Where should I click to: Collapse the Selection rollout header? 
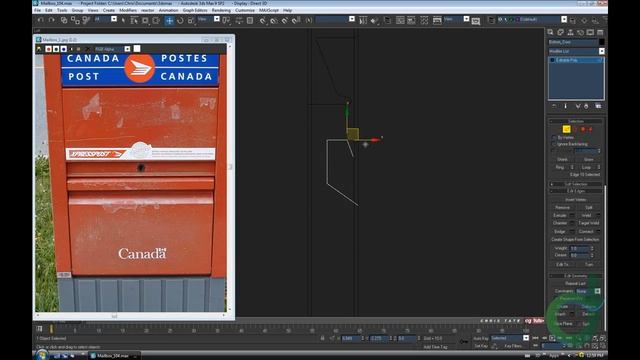coord(576,122)
